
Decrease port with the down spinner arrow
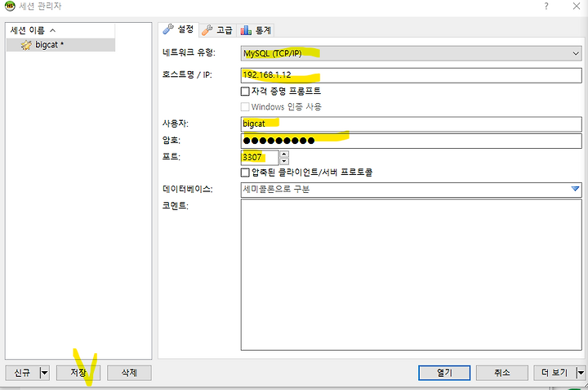point(284,161)
